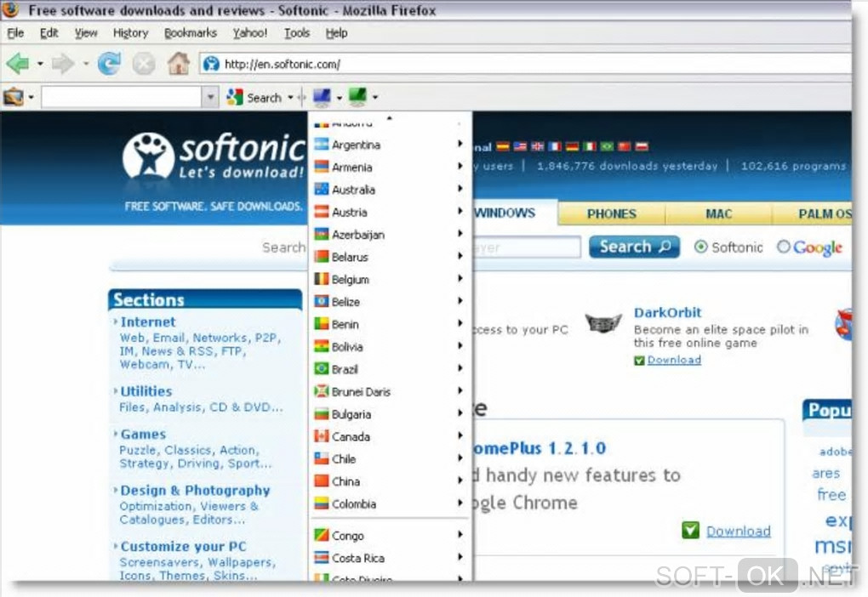This screenshot has width=868, height=597.
Task: Open the View menu
Action: [x=86, y=32]
